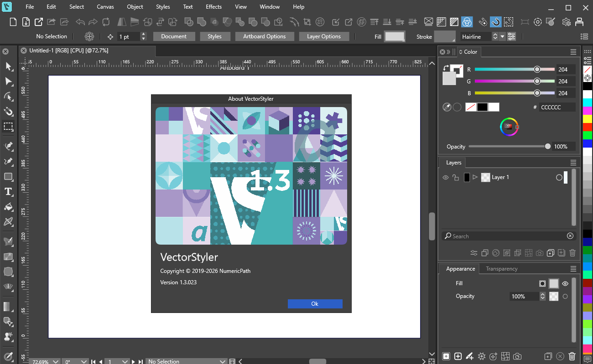Expand Layer 1 disclosure triangle
Viewport: 593px width, 364px height.
click(x=475, y=177)
